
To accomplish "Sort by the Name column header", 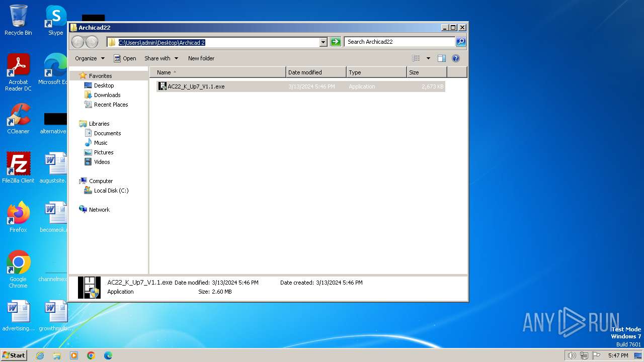I will [218, 72].
